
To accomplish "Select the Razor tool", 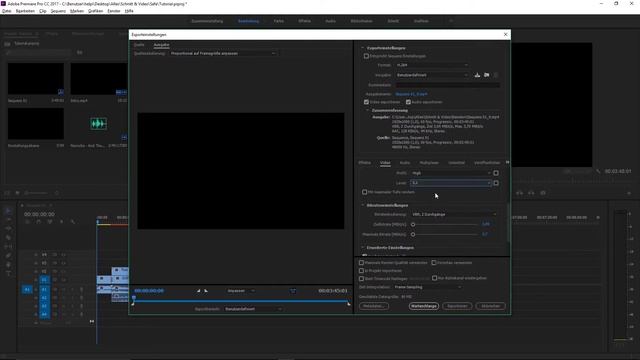I will 8,238.
